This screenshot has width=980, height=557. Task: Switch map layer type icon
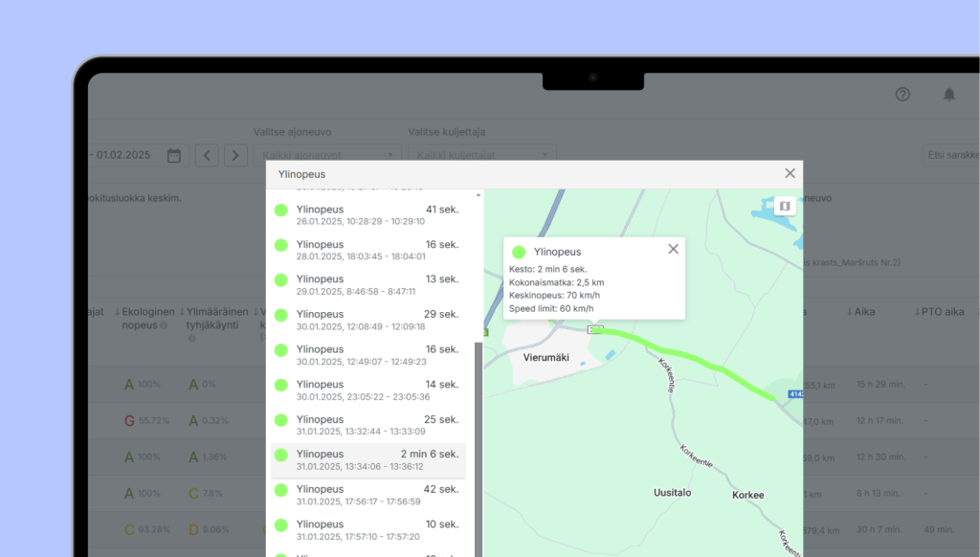[785, 206]
